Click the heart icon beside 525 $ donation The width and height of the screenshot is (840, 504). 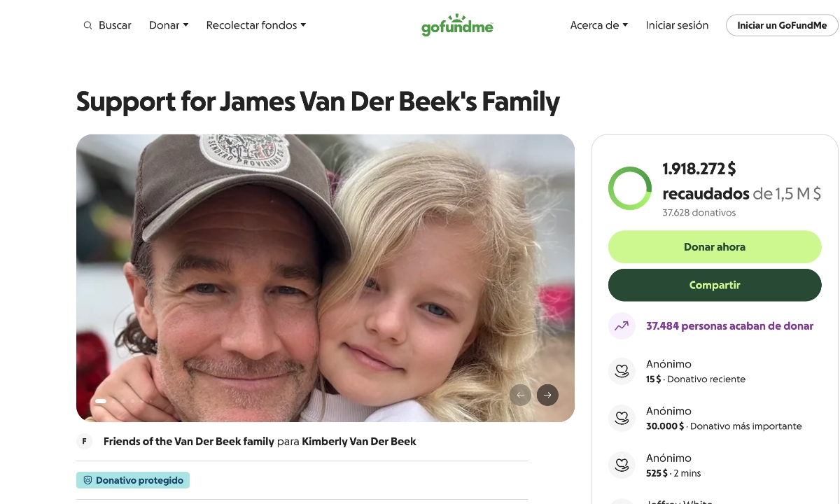622,465
